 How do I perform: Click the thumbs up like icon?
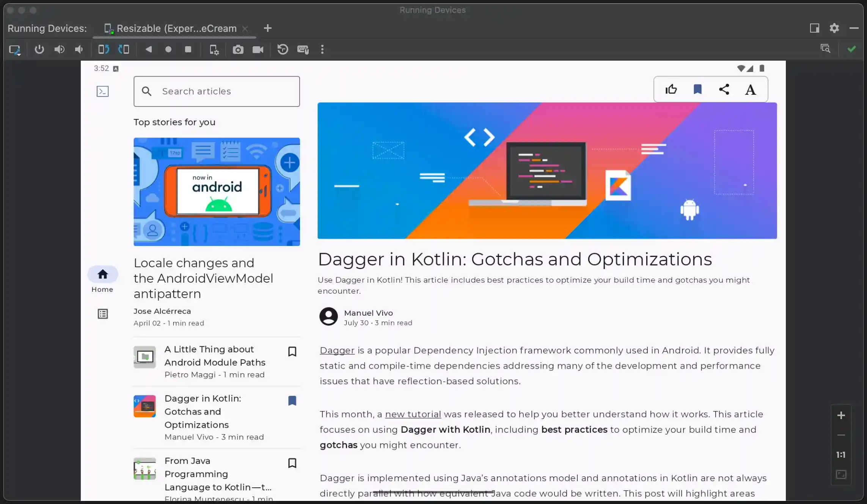(x=671, y=89)
